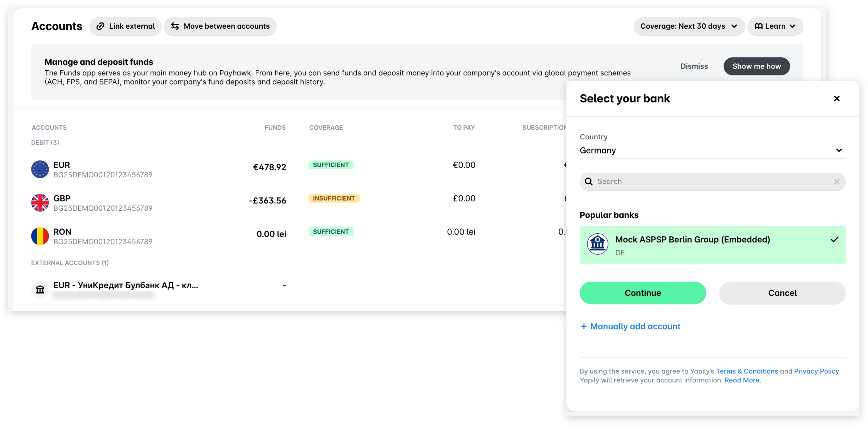Click Manually add account link
The image size is (868, 427).
(630, 326)
